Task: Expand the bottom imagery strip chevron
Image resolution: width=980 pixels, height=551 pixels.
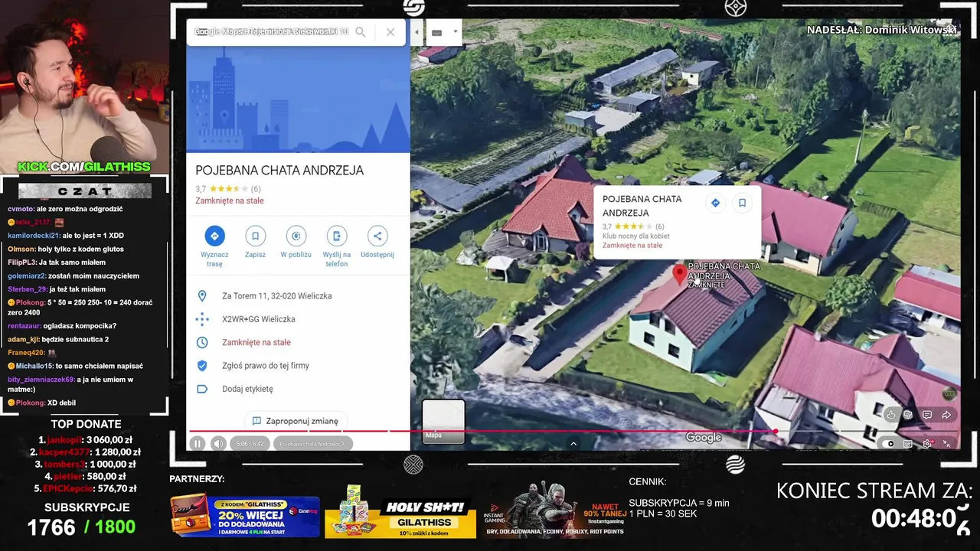Action: tap(573, 443)
